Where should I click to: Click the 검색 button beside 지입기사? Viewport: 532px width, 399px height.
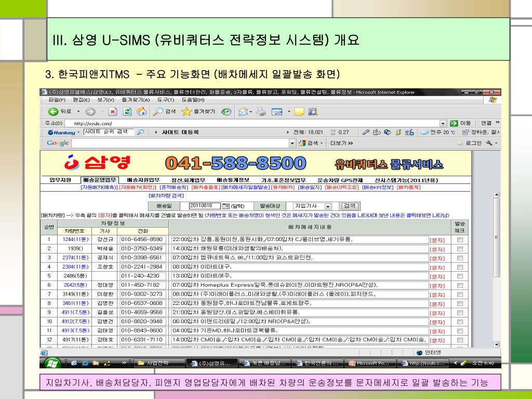(x=350, y=206)
